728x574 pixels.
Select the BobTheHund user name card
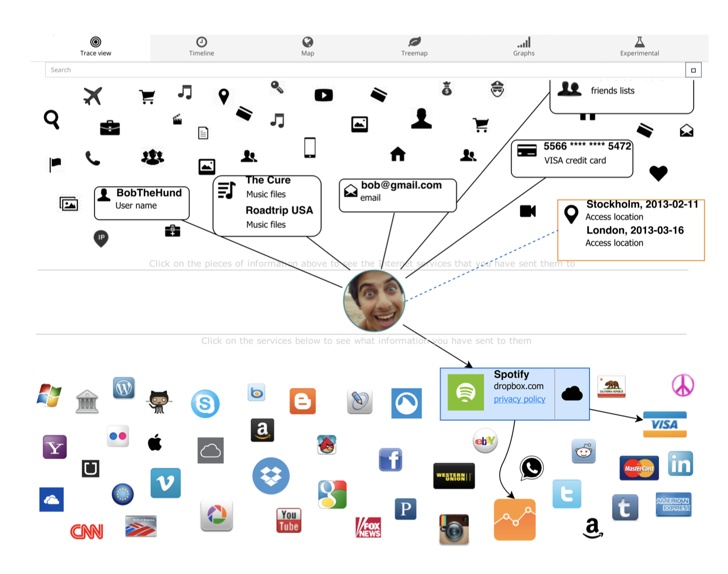(142, 203)
